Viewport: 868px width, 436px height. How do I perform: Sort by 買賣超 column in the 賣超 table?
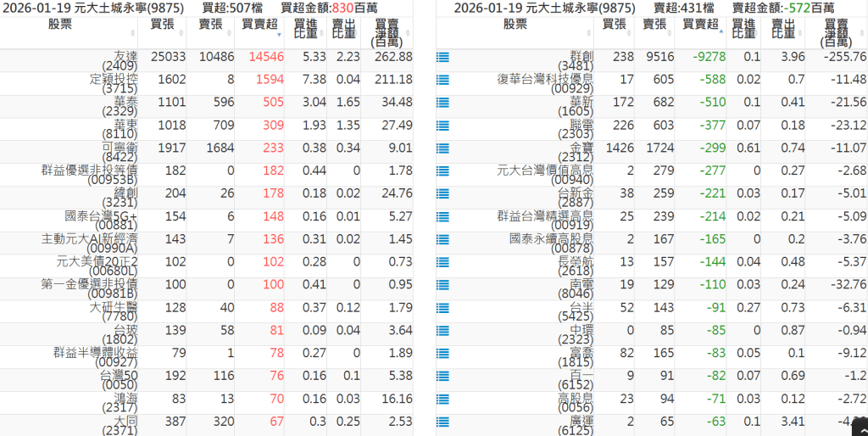tap(699, 24)
